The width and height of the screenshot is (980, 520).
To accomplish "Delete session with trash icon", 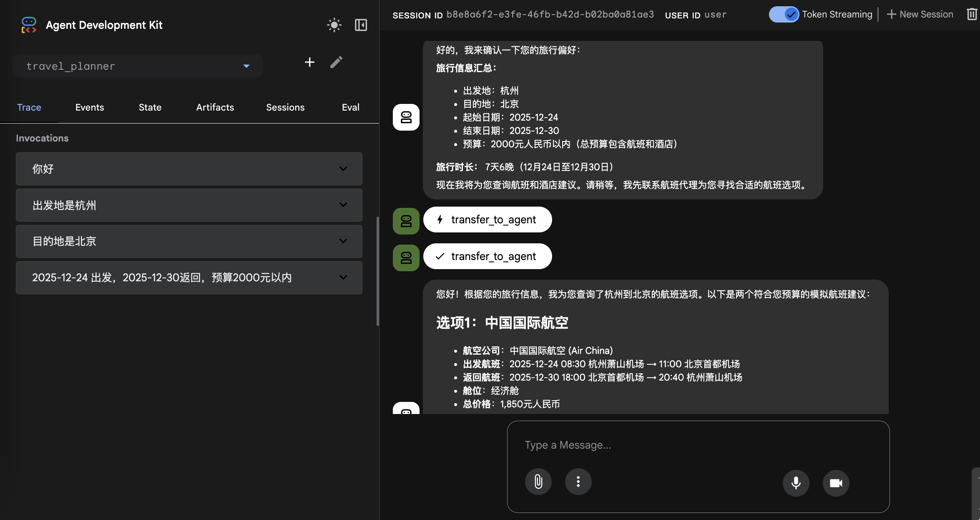I will (x=972, y=15).
